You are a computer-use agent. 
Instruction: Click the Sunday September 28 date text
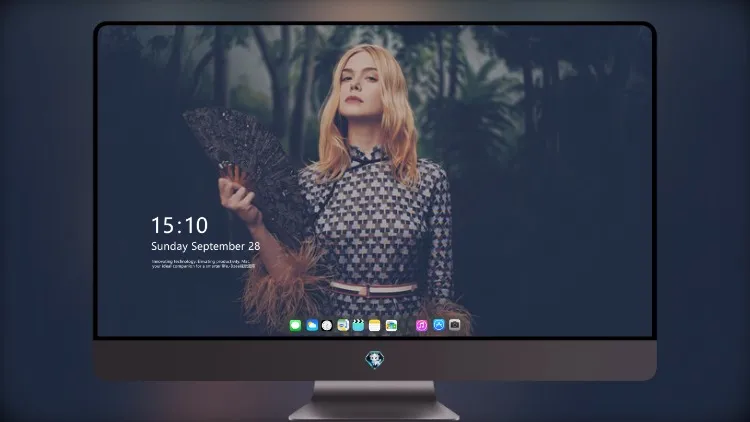click(206, 246)
